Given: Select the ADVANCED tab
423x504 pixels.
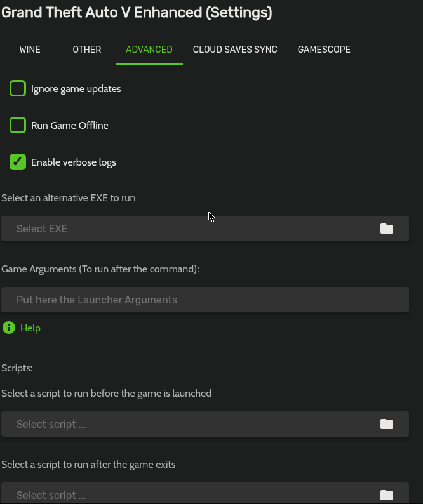Looking at the screenshot, I should [149, 50].
